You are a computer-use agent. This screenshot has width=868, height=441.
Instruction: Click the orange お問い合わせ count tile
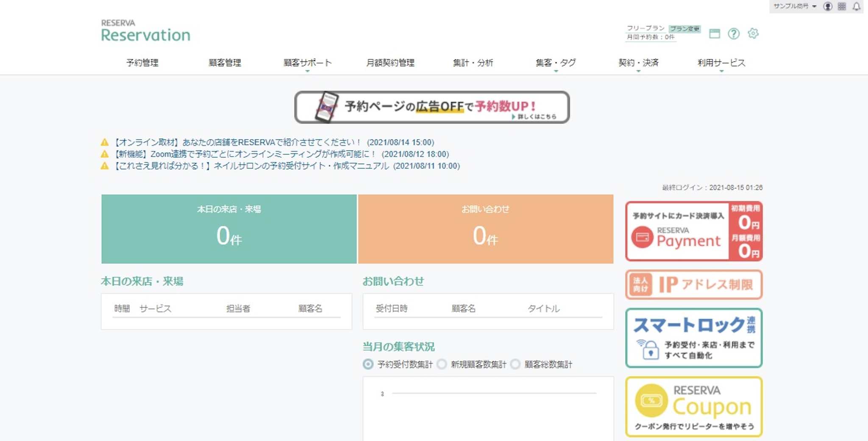tap(485, 229)
